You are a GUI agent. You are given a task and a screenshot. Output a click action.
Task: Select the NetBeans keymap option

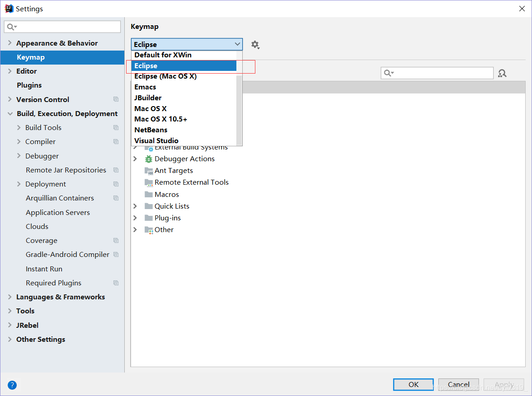pos(184,130)
